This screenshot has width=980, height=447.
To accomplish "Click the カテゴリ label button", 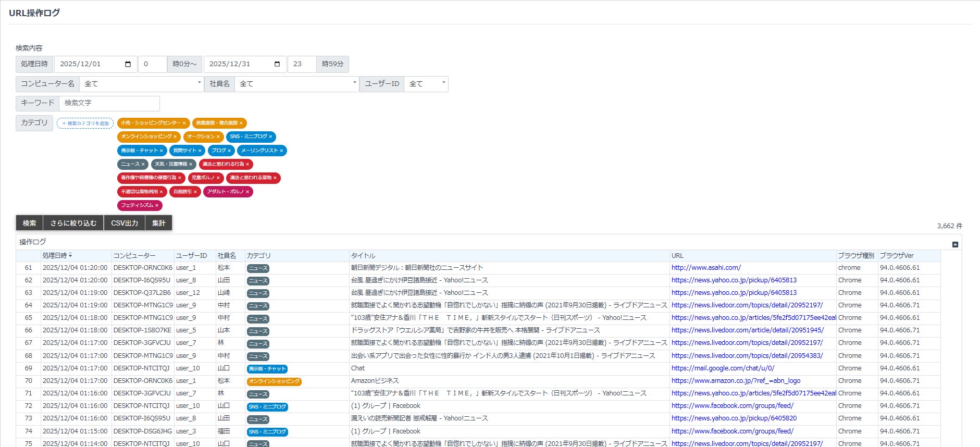I will point(34,123).
